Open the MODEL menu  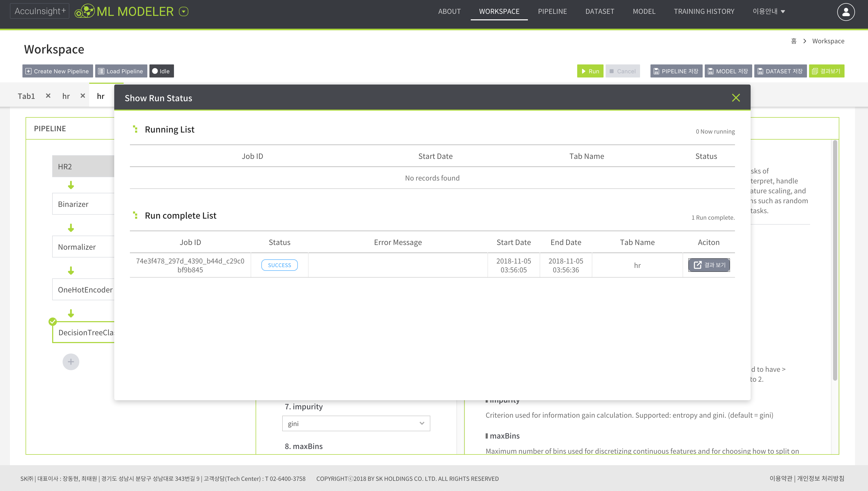click(644, 11)
